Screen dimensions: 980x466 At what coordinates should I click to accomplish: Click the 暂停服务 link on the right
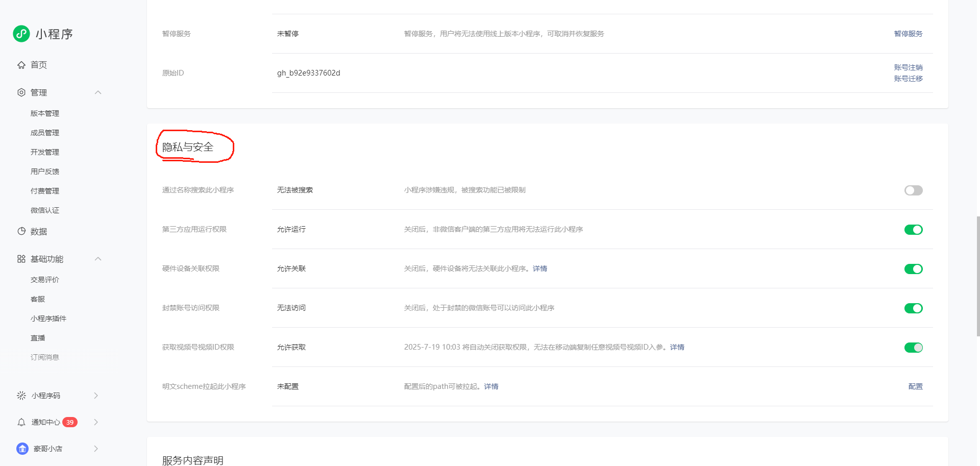[x=908, y=34]
